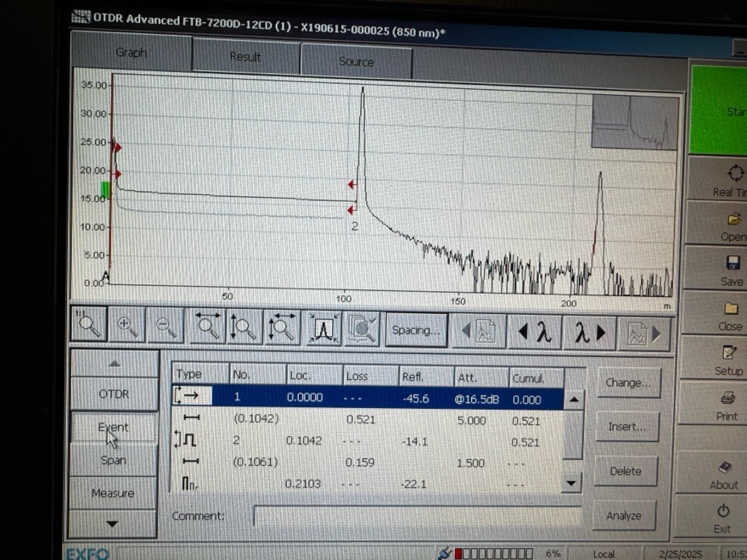Image resolution: width=747 pixels, height=560 pixels.
Task: Click the No. column header
Action: 257,375
